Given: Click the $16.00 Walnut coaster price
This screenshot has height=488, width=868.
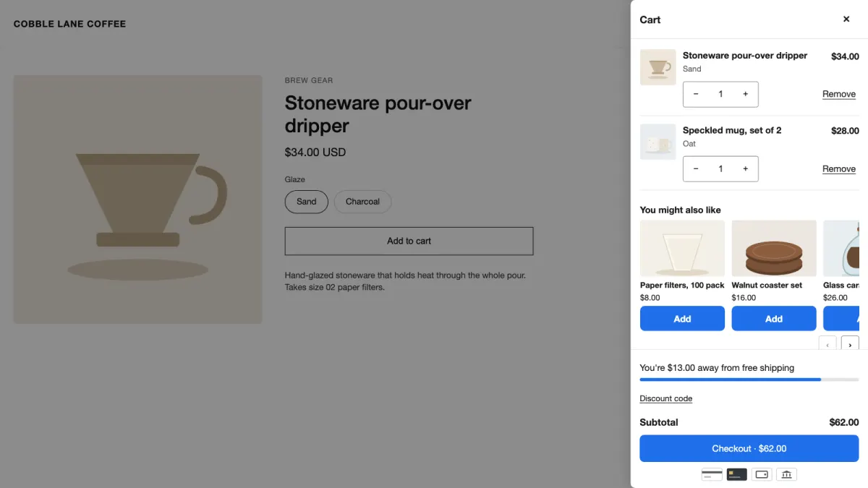Looking at the screenshot, I should [x=744, y=298].
